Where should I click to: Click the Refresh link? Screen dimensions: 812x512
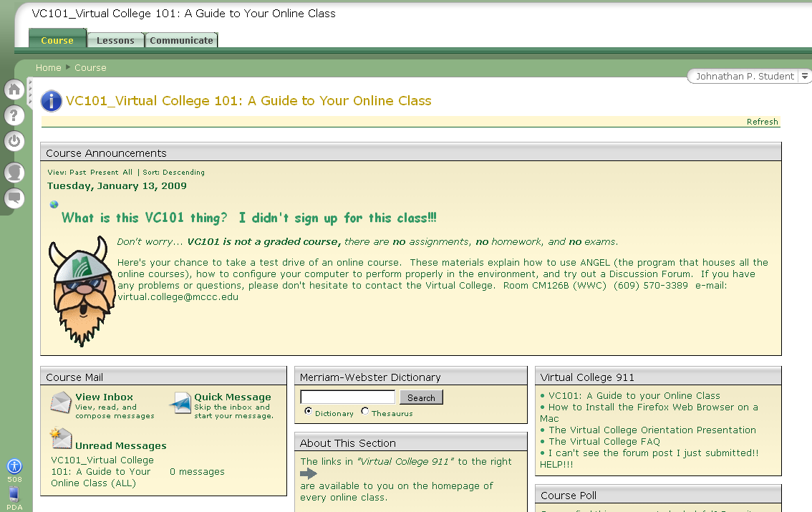(762, 122)
